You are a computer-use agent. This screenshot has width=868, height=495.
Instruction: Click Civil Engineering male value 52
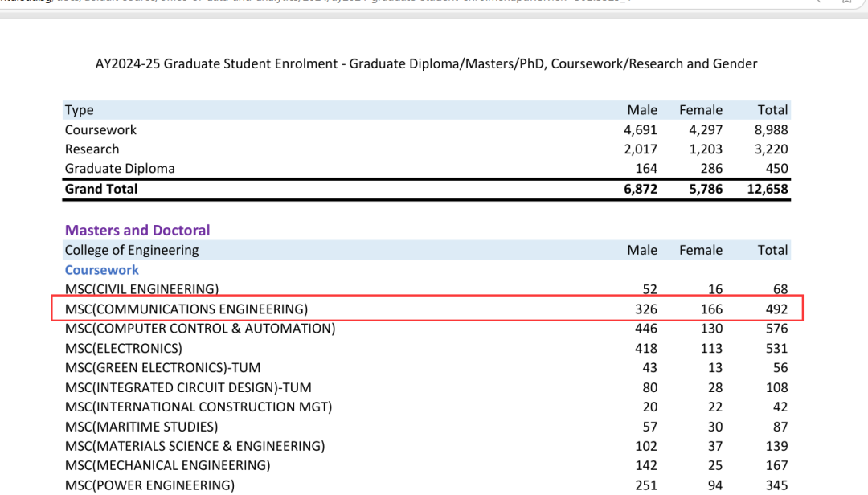[650, 289]
